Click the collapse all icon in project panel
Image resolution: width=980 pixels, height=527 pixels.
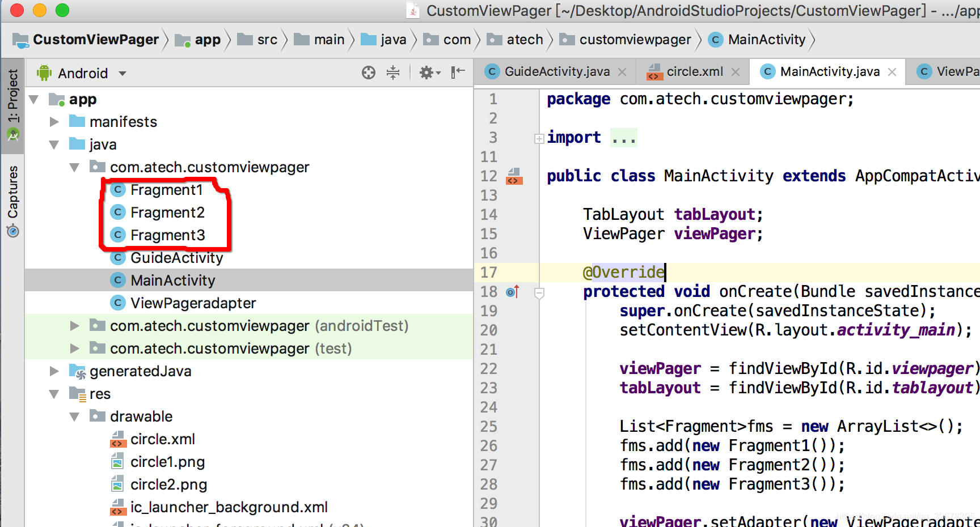(x=393, y=73)
